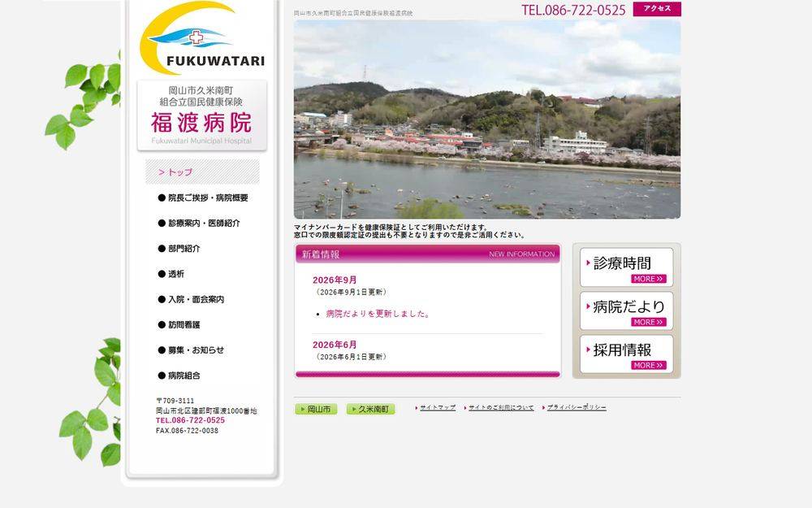
Task: Click the 2026年9月 news heading
Action: click(335, 280)
